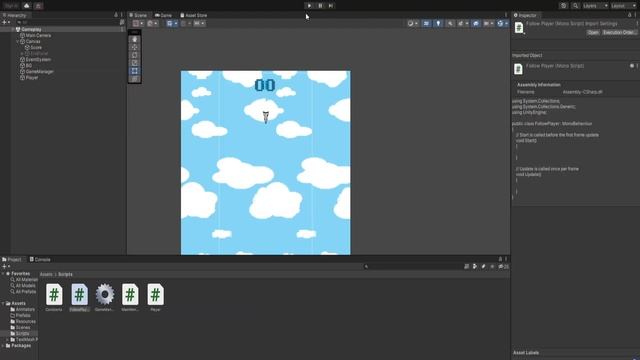Toggle Scene audio button
640x360 pixels.
pyautogui.click(x=450, y=24)
